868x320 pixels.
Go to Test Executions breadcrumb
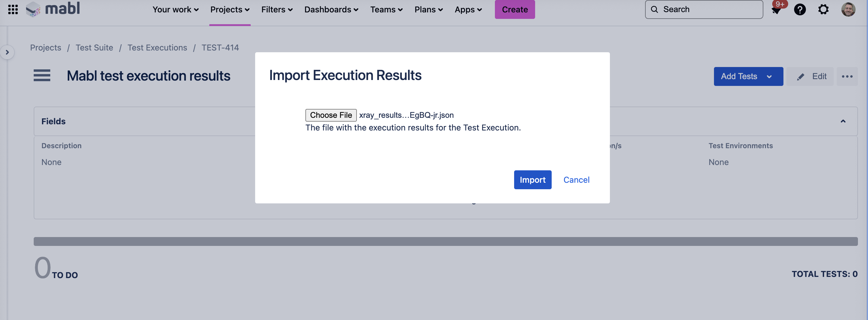pos(157,48)
